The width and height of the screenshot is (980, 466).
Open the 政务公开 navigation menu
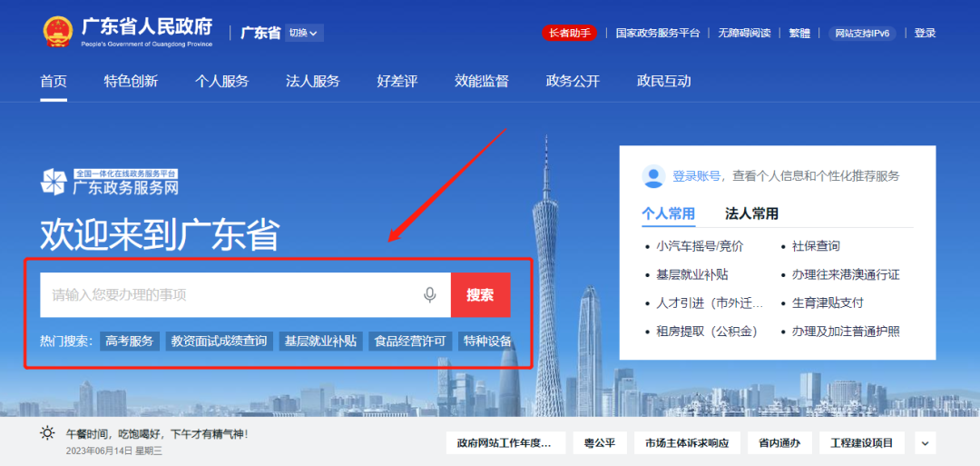click(573, 82)
